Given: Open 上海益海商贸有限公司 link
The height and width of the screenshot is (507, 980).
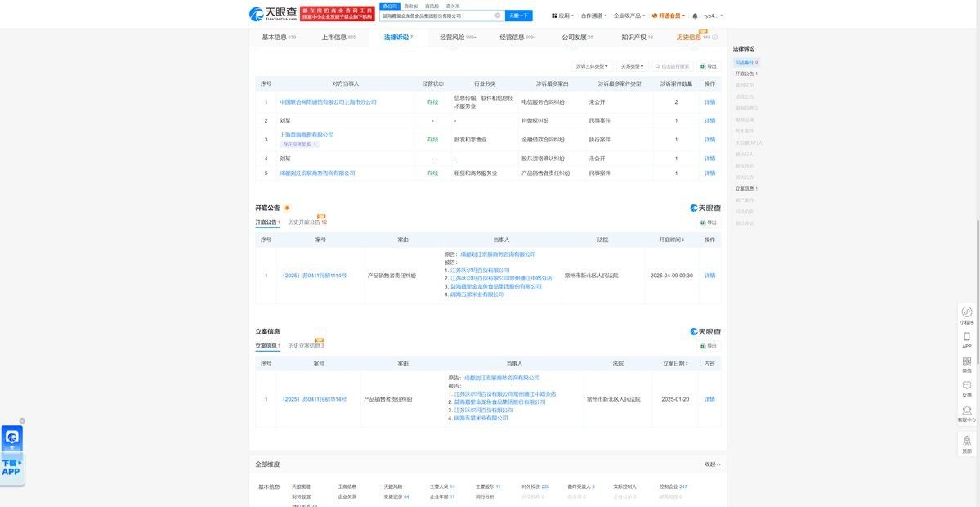Looking at the screenshot, I should 307,135.
